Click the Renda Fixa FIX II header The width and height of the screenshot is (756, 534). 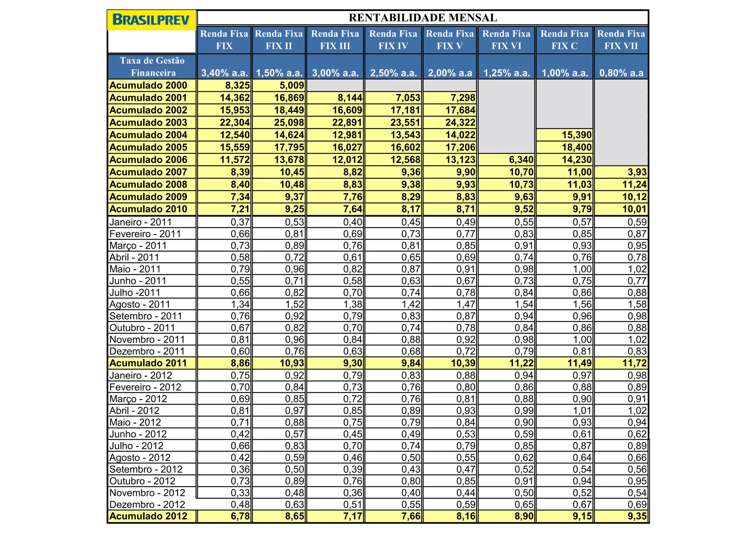279,40
